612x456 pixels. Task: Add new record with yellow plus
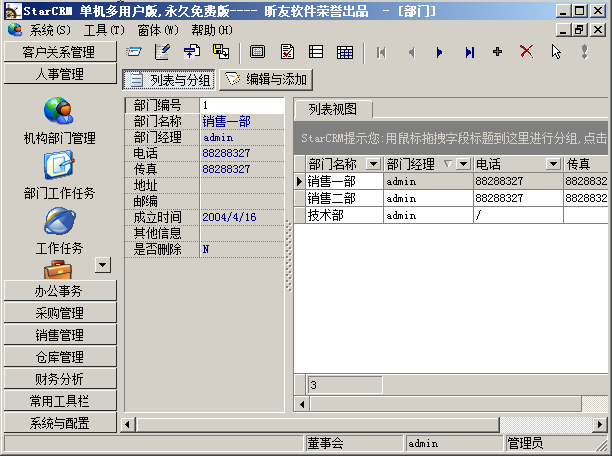pyautogui.click(x=498, y=52)
